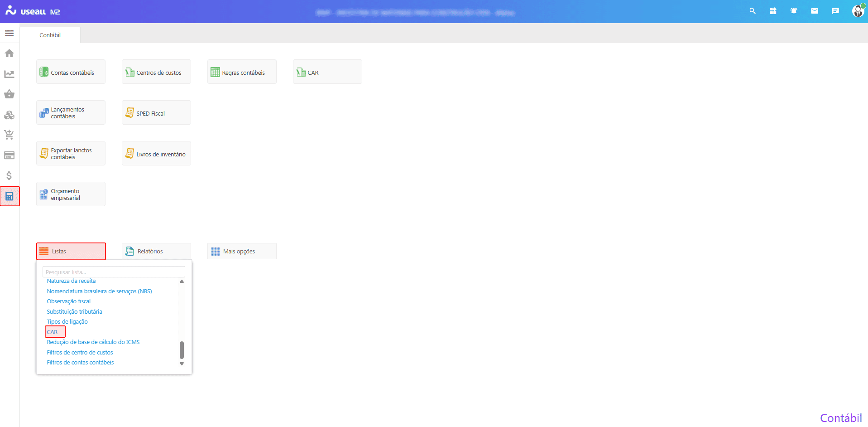This screenshot has height=427, width=868.
Task: Select CAR in the Listas list
Action: click(53, 332)
